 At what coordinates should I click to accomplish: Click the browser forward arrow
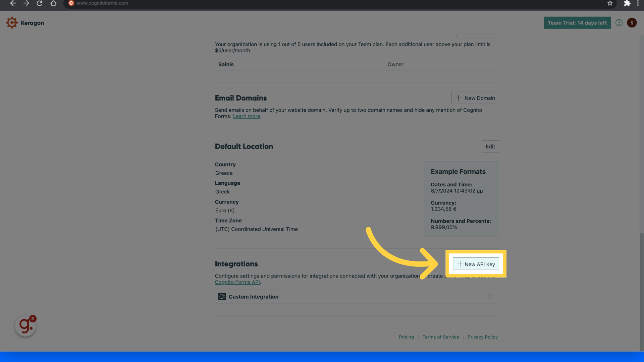pos(26,3)
